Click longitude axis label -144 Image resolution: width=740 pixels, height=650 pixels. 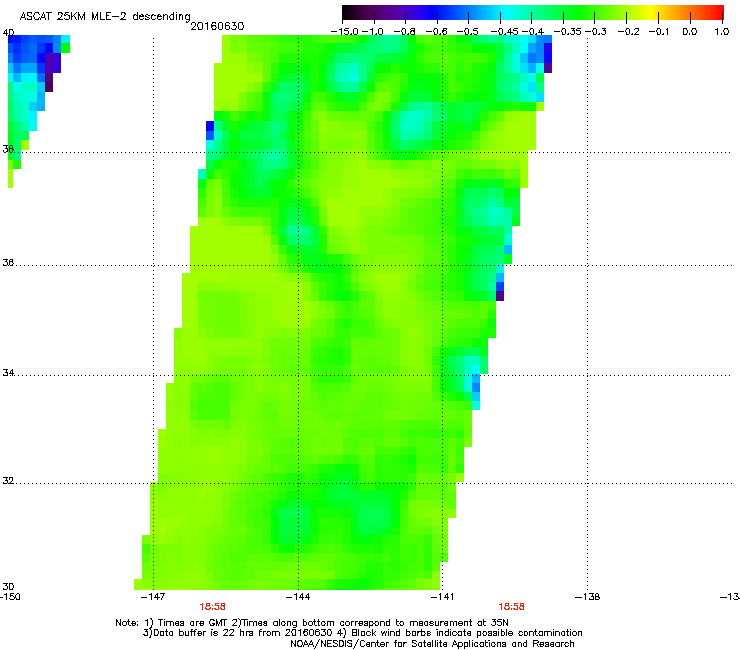(x=298, y=597)
